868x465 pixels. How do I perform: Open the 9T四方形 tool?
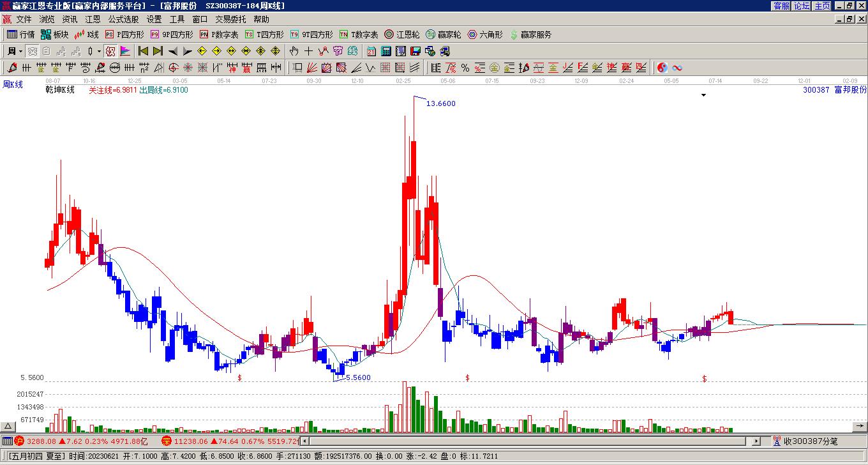[x=311, y=34]
